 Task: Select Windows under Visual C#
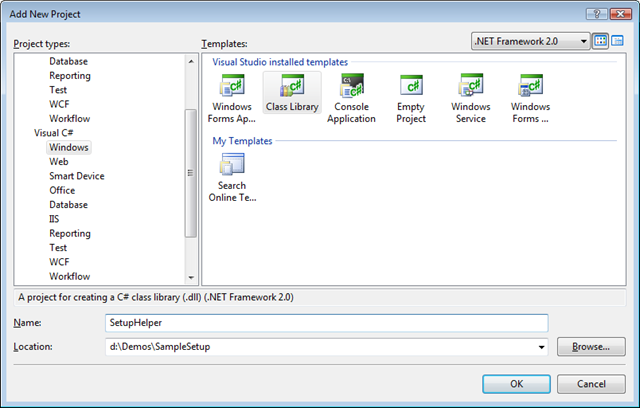click(x=69, y=147)
